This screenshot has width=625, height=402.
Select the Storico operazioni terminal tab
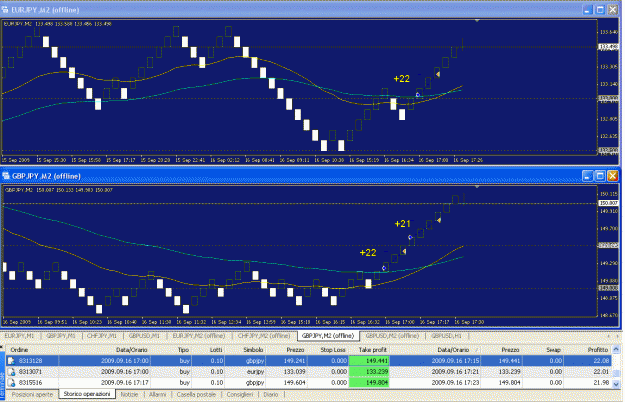[x=87, y=394]
